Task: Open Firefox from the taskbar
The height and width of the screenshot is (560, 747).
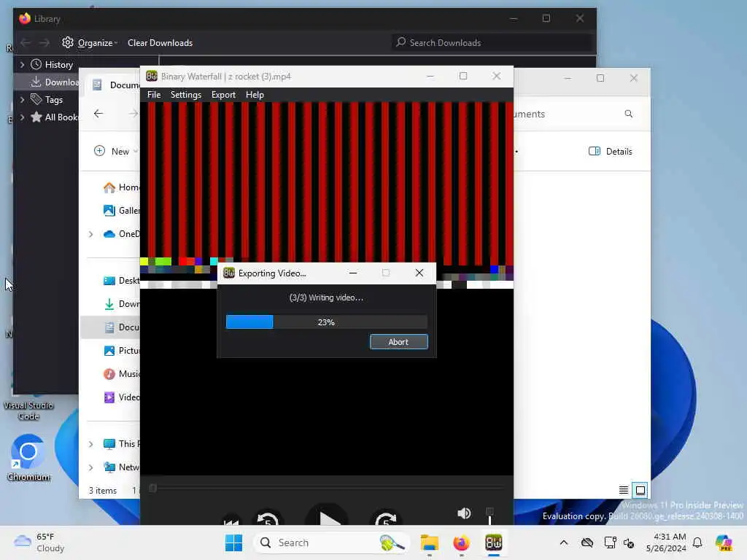Action: [461, 542]
